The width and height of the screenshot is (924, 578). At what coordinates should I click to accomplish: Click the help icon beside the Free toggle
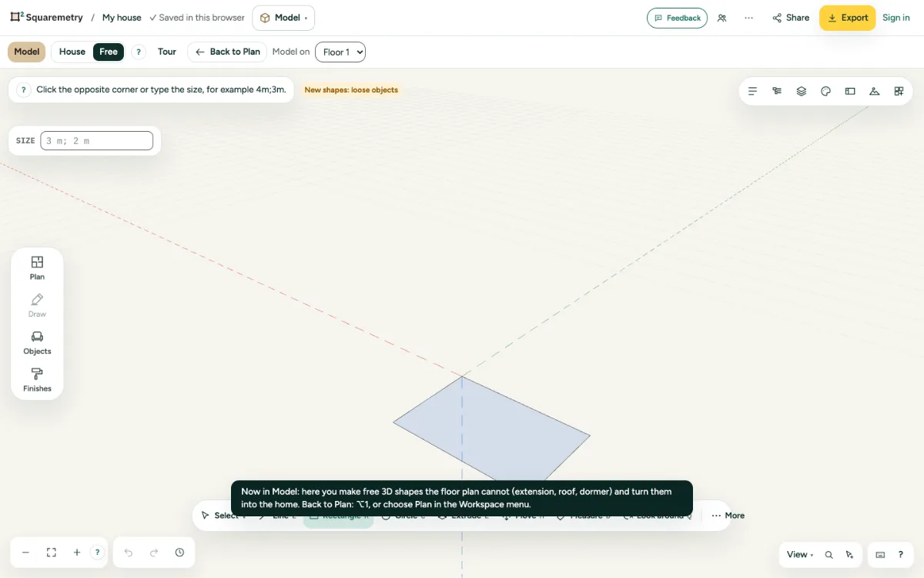[139, 52]
